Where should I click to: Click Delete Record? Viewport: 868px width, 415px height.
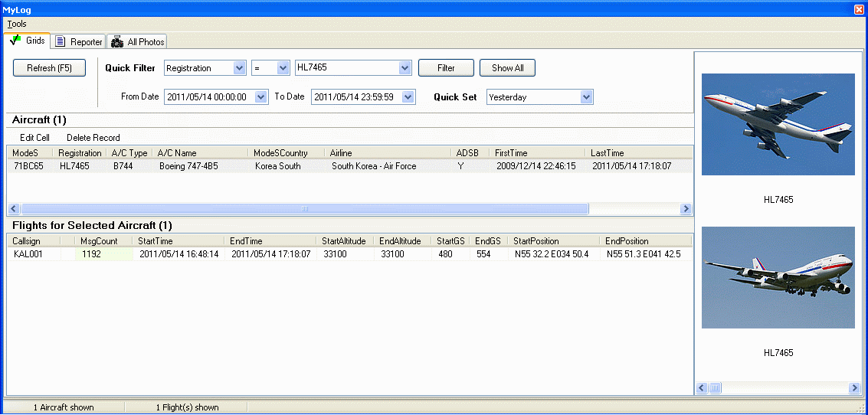(93, 138)
